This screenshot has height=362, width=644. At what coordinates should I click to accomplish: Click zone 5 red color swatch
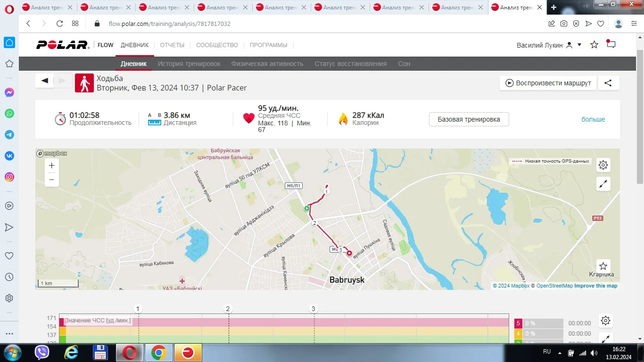[518, 323]
